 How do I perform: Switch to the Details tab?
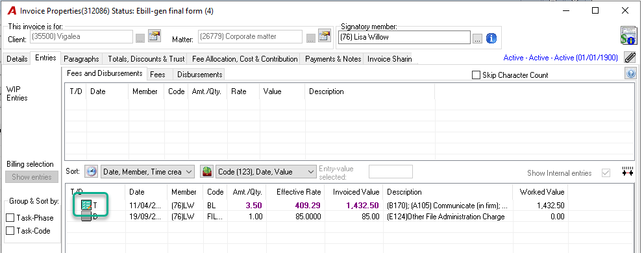point(17,59)
